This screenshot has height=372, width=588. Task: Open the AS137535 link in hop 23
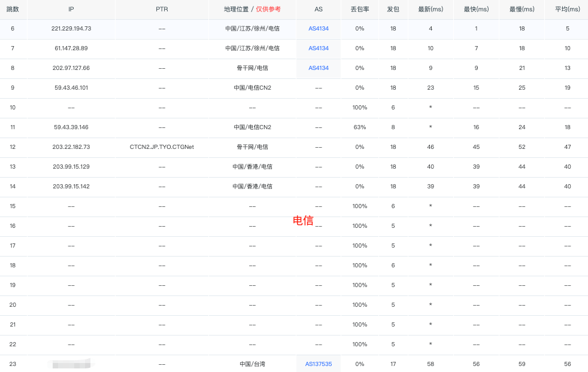point(319,364)
